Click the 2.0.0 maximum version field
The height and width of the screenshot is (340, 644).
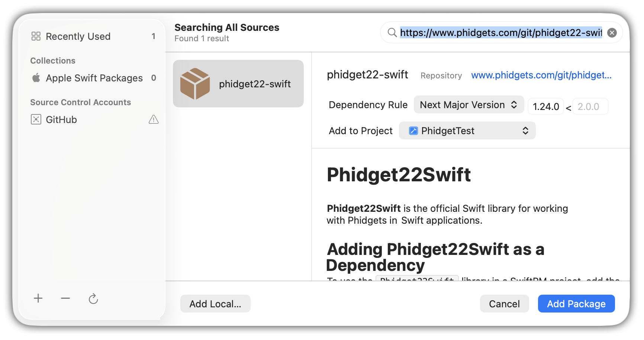point(590,107)
